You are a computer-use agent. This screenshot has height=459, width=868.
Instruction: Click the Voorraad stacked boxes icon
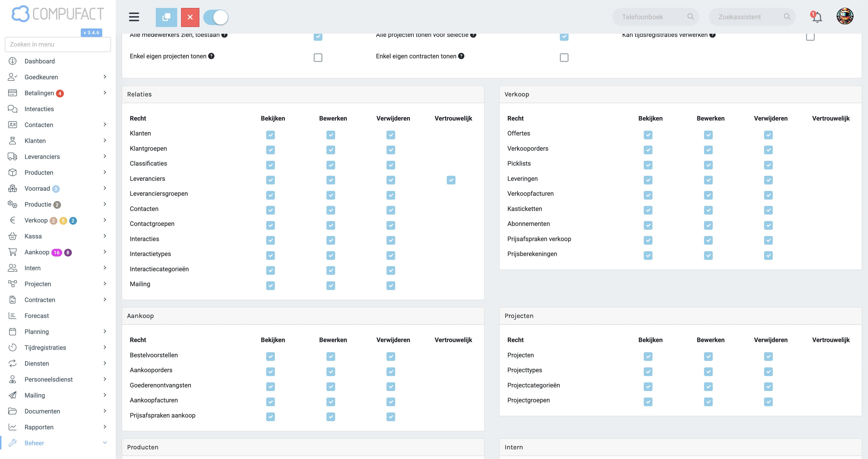pyautogui.click(x=13, y=188)
